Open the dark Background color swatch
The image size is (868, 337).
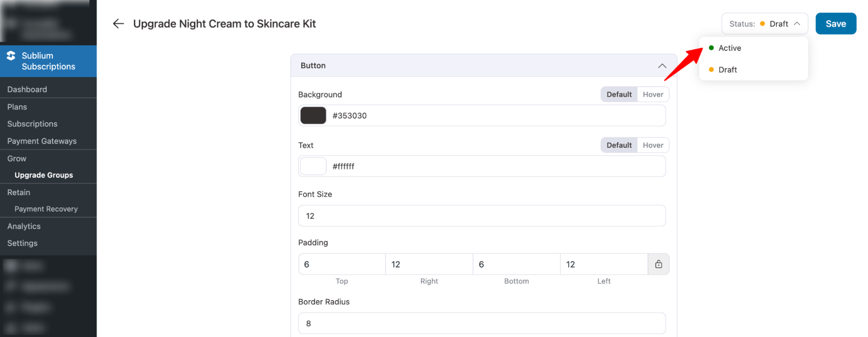313,116
